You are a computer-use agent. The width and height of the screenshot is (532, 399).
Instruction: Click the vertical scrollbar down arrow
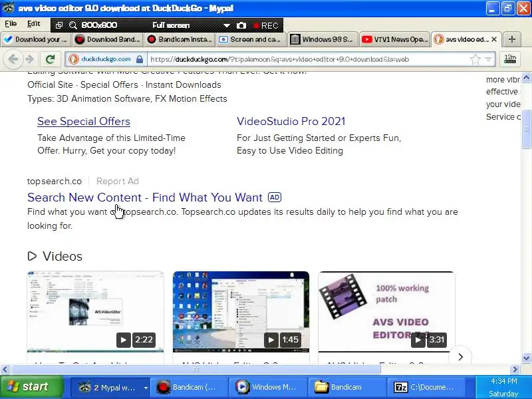tap(526, 358)
